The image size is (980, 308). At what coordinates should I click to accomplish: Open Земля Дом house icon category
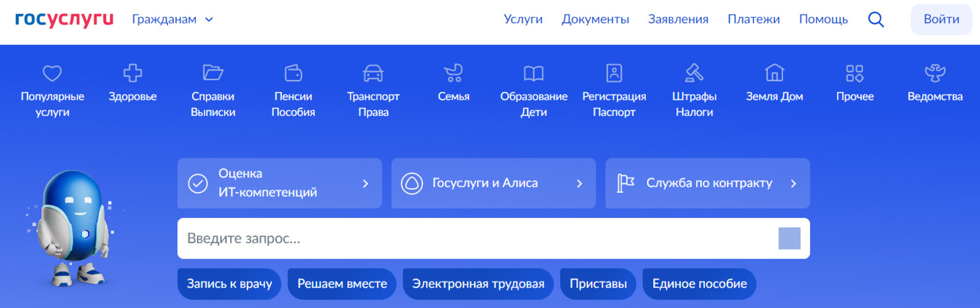click(774, 83)
